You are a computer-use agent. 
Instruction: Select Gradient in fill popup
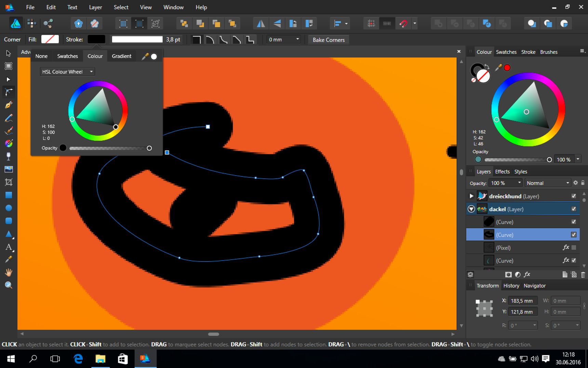121,56
